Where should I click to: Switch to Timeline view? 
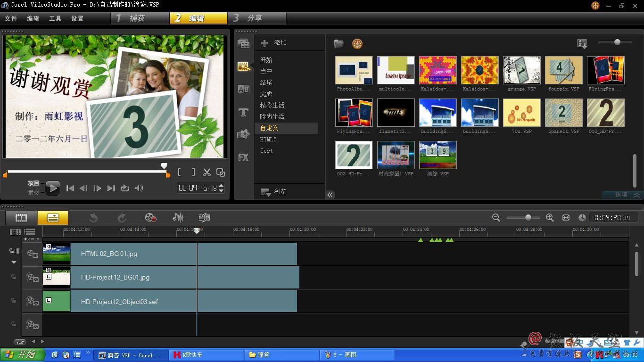click(53, 218)
